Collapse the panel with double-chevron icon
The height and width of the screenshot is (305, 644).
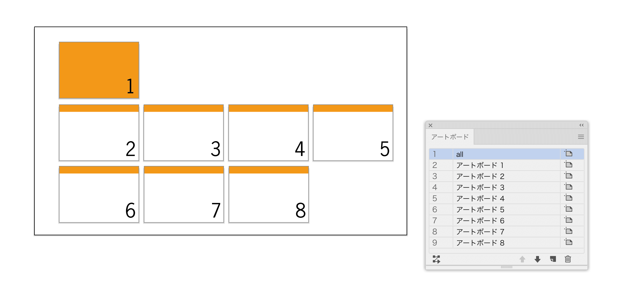tap(582, 125)
